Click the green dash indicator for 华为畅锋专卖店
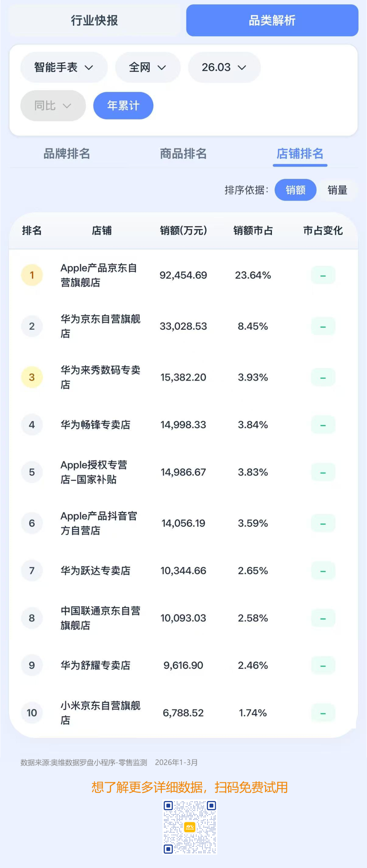The width and height of the screenshot is (367, 868). click(323, 425)
